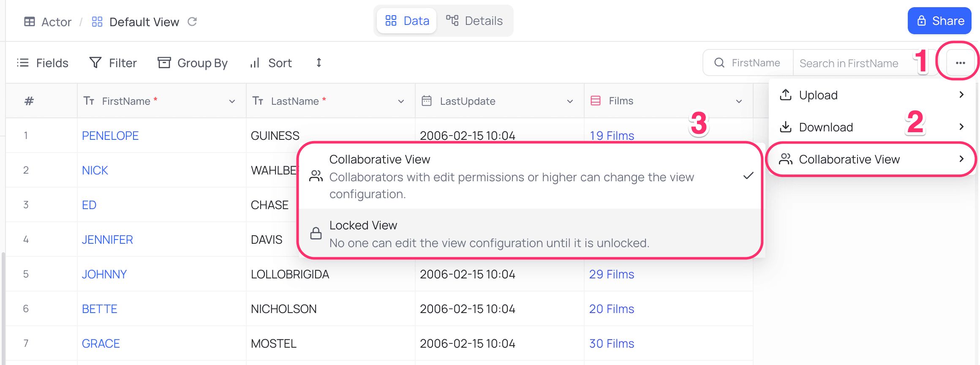
Task: Open the Fields list
Action: [x=43, y=63]
